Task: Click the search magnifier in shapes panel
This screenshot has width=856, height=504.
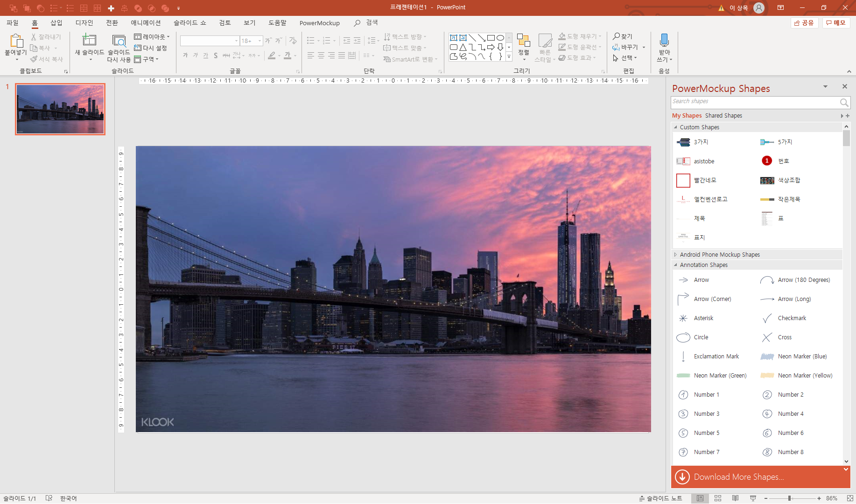Action: point(844,102)
